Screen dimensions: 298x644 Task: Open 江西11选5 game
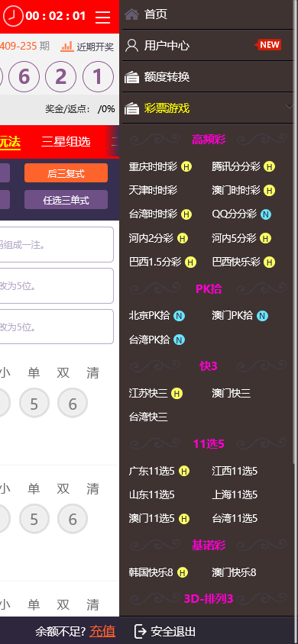(x=235, y=471)
